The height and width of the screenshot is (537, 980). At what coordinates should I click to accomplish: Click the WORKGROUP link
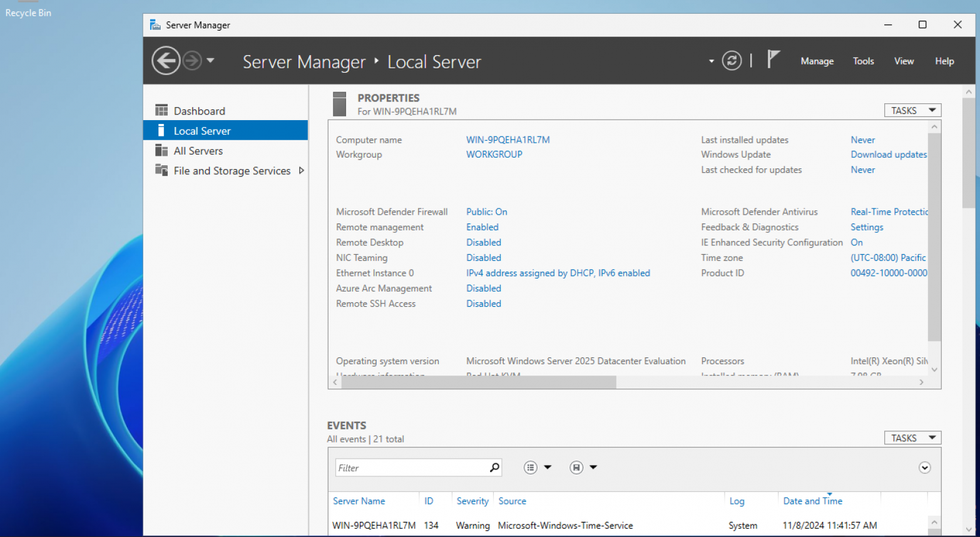tap(494, 154)
